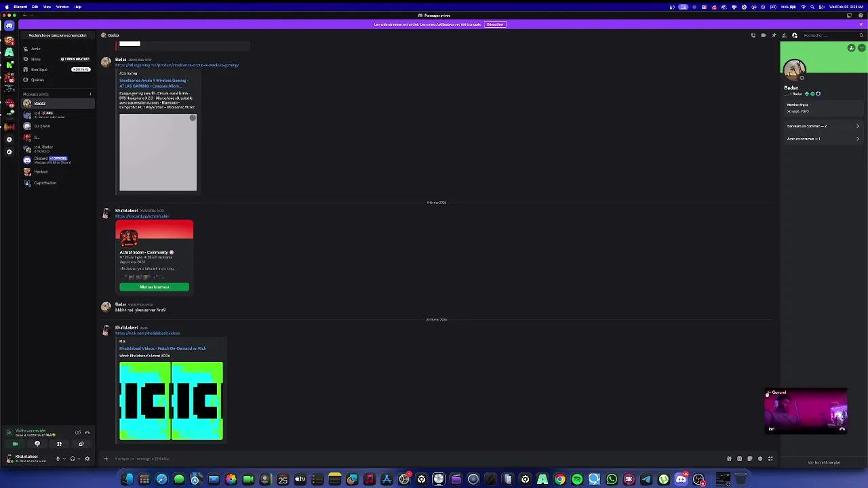Screen dimensions: 868x488
Task: Click the Désactiver button in streamer banner
Action: coord(495,24)
